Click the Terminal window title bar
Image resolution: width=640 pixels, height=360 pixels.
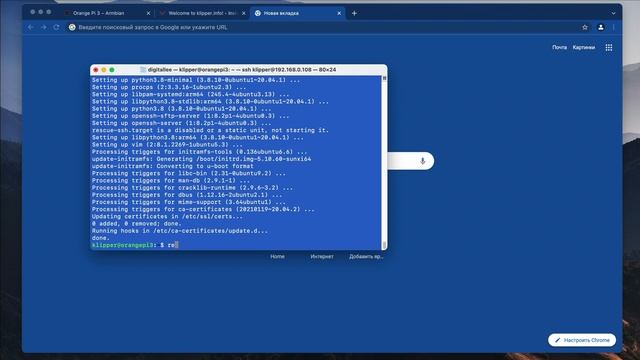[238, 70]
